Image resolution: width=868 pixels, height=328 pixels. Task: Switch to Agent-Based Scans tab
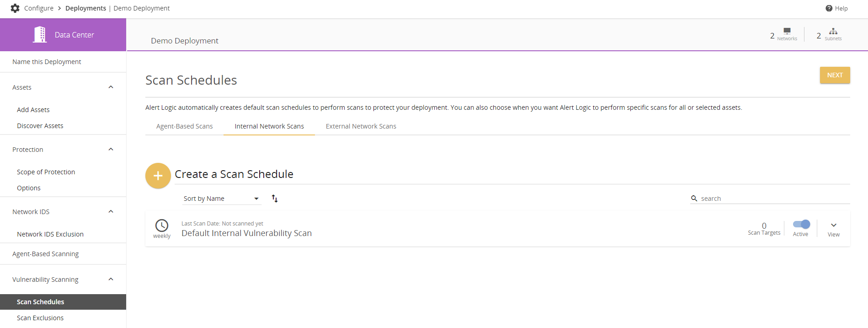pos(185,126)
